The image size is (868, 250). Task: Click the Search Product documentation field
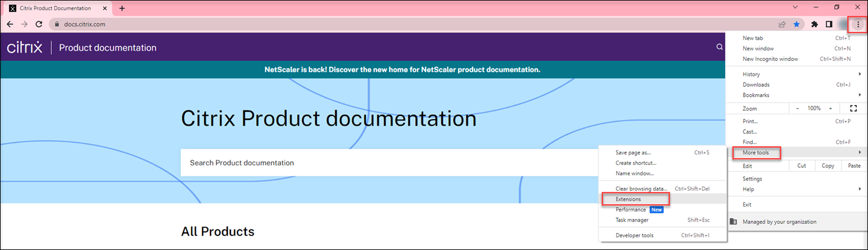389,163
